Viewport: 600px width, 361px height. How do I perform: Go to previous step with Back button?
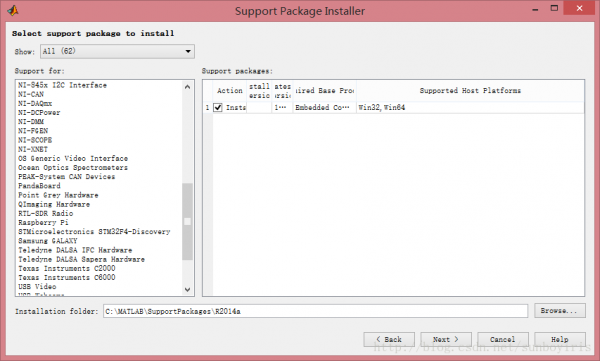pos(389,339)
